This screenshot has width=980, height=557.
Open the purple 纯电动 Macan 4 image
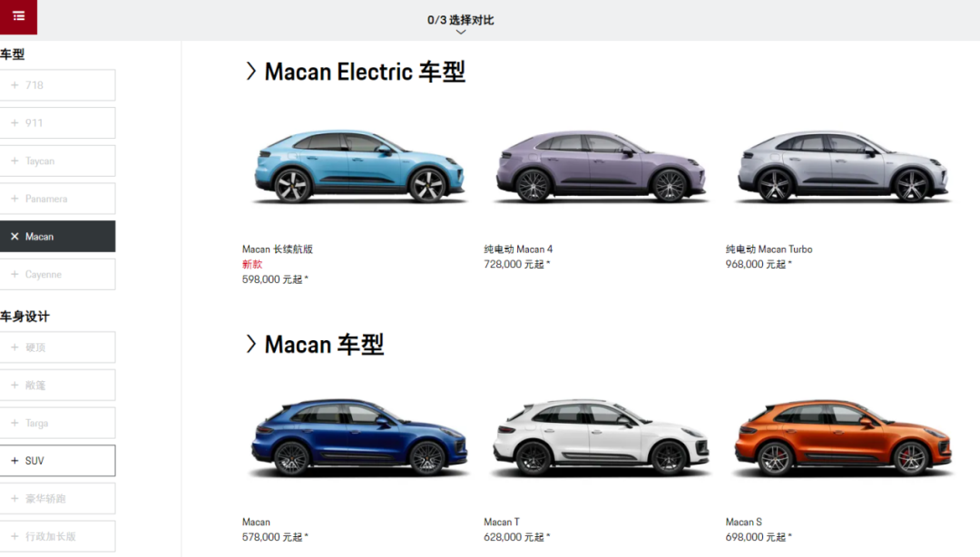(x=601, y=166)
